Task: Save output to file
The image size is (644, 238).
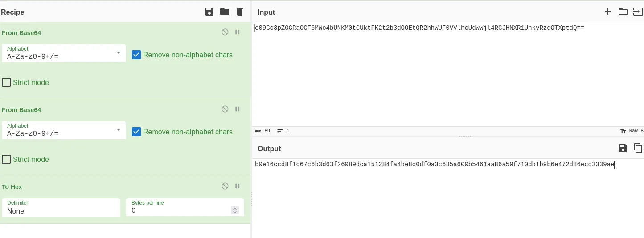Action: (623, 148)
